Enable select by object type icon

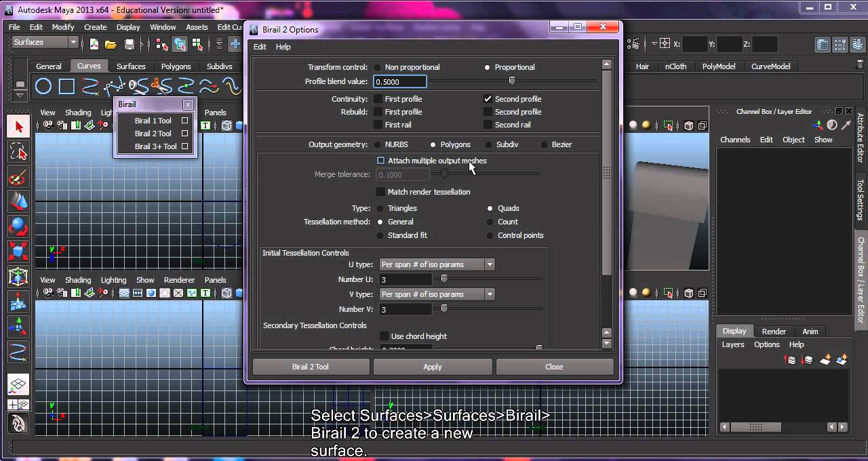[x=180, y=44]
